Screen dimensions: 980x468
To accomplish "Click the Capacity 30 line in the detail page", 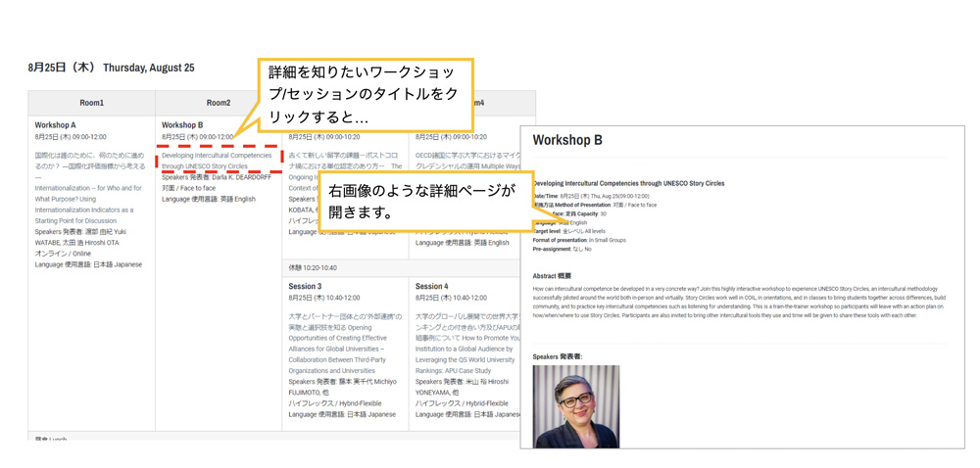I will coord(569,213).
